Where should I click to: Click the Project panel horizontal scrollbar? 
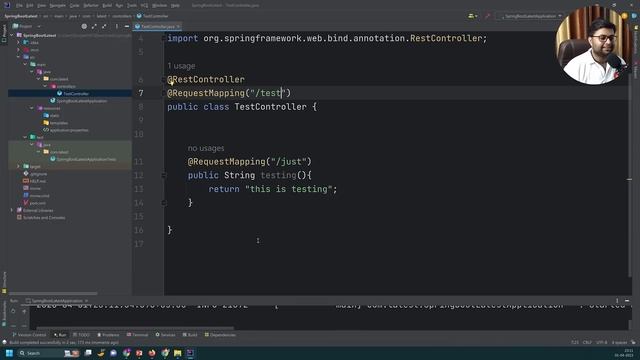click(53, 293)
